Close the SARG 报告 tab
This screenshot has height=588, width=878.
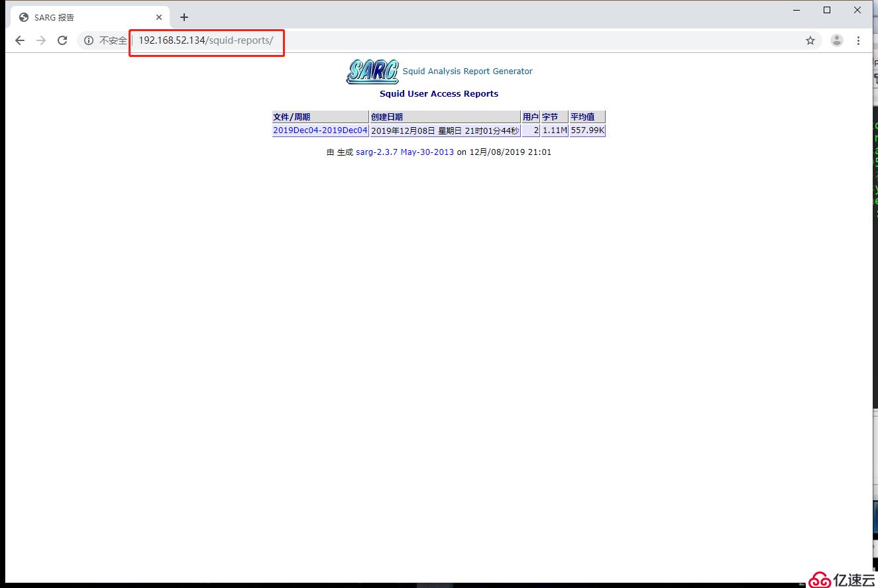[159, 17]
